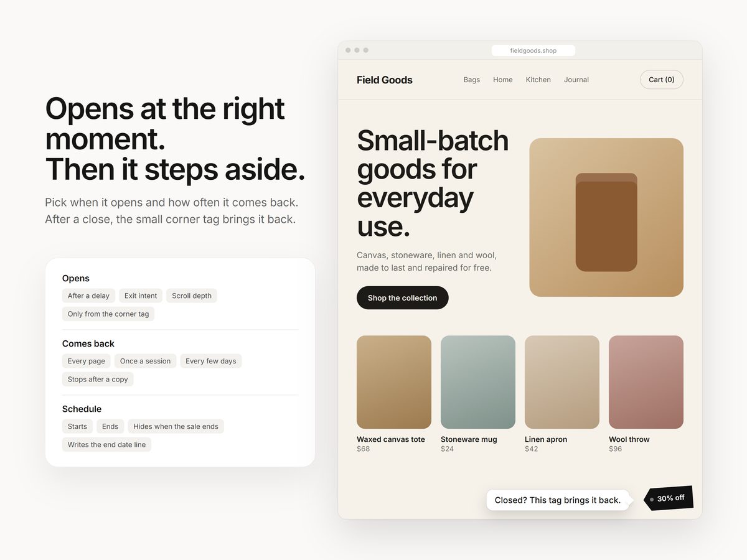Click the $24 price
Screen dimensions: 747x560
click(448, 449)
